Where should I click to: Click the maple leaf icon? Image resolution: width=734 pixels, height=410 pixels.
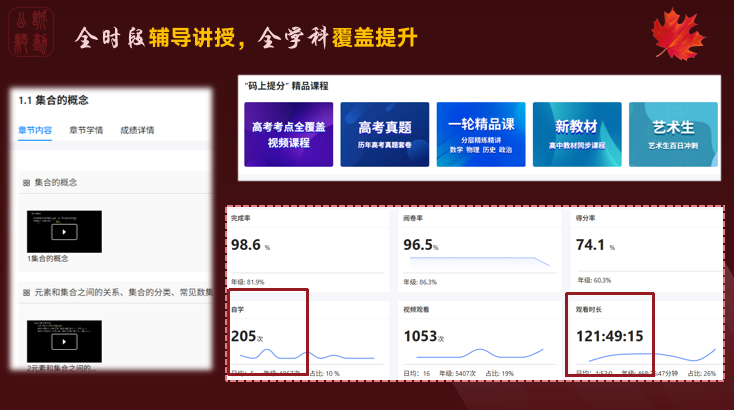pyautogui.click(x=678, y=34)
